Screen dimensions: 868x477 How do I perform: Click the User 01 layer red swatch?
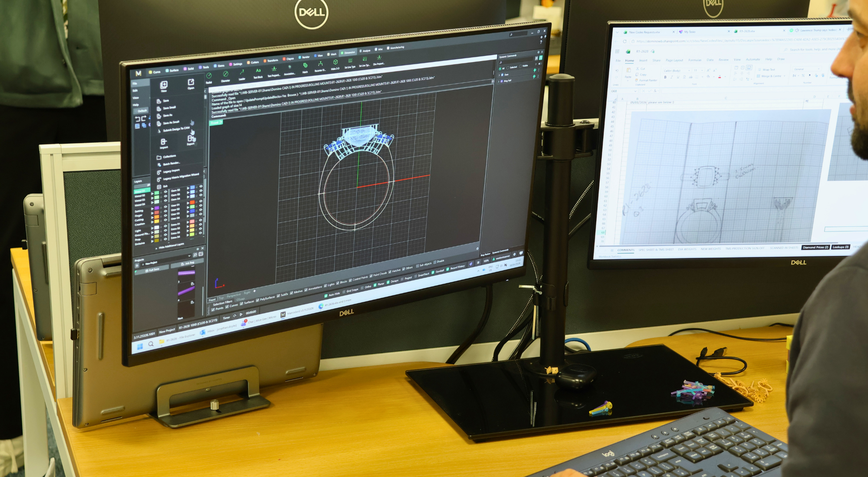[192, 202]
